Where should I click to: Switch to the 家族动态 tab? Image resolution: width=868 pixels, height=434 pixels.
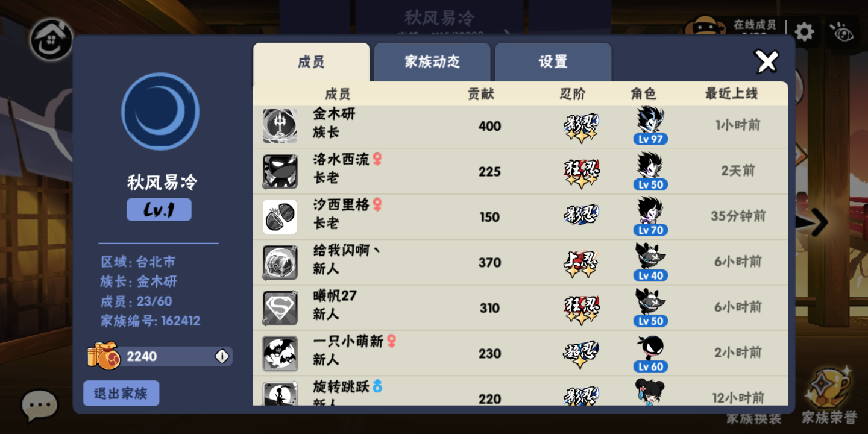pyautogui.click(x=432, y=62)
